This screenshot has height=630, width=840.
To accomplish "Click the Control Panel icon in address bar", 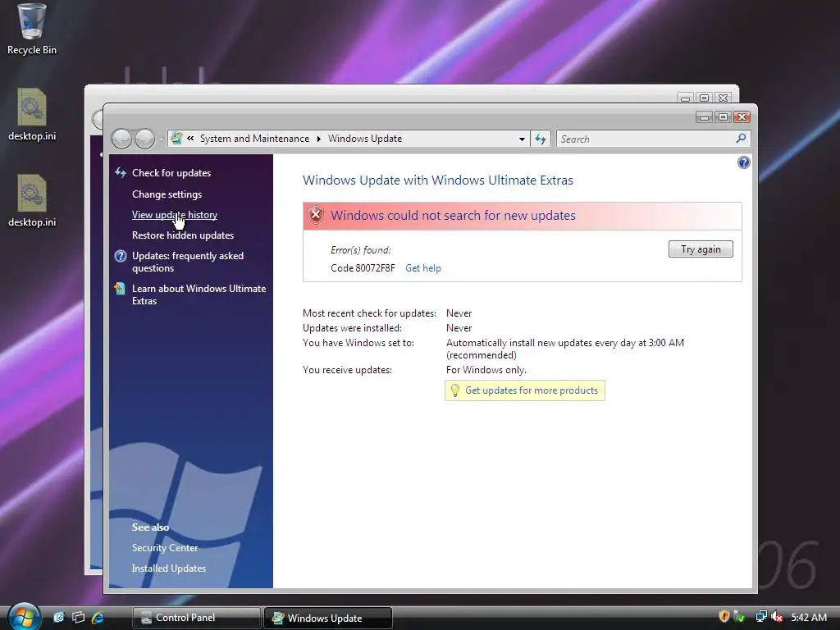I will [x=177, y=138].
